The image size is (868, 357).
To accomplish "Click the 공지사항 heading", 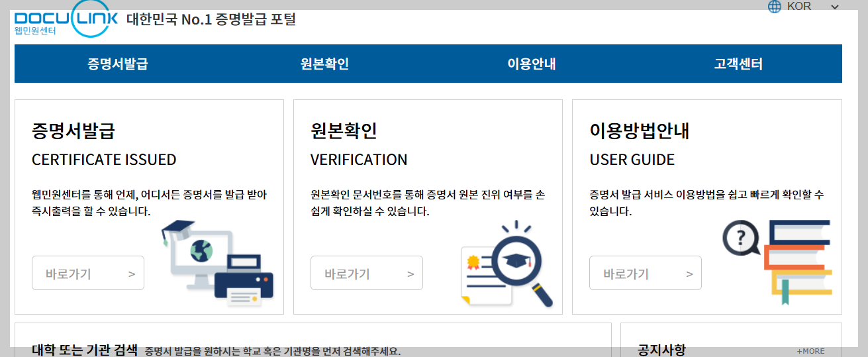I will click(x=661, y=350).
